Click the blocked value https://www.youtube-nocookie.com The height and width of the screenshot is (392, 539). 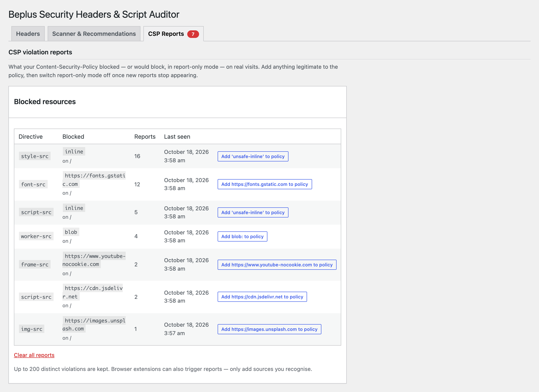pos(94,260)
